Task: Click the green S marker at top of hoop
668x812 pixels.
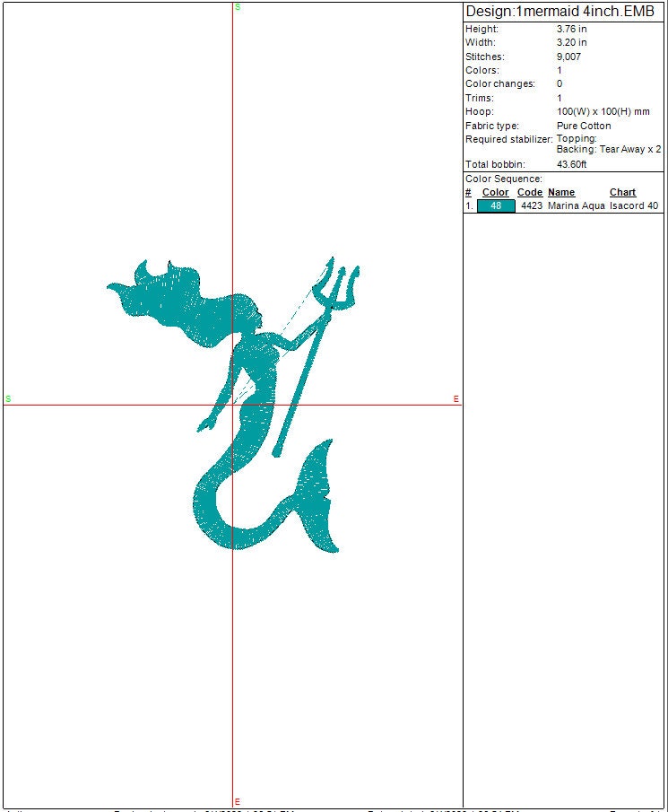Action: (238, 7)
